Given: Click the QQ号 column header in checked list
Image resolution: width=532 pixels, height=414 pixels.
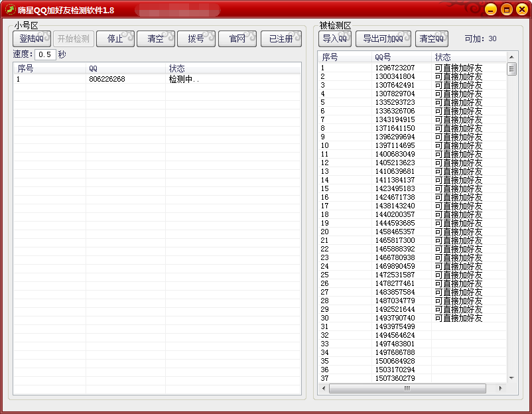Looking at the screenshot, I should tap(401, 57).
